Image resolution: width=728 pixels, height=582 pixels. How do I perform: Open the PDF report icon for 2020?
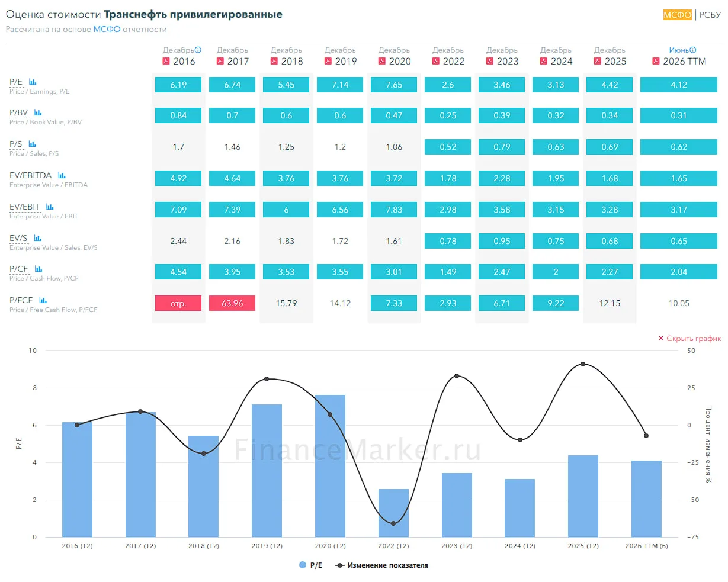pyautogui.click(x=382, y=61)
